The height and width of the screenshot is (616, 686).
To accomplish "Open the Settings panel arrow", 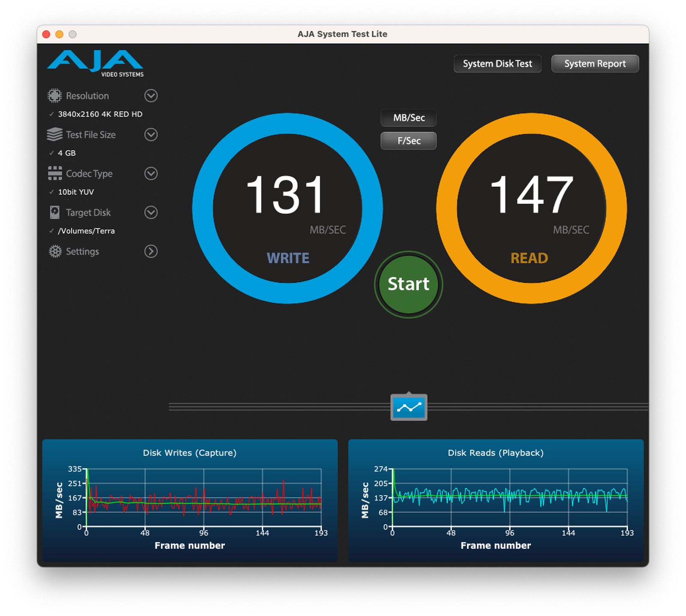I will click(x=151, y=251).
